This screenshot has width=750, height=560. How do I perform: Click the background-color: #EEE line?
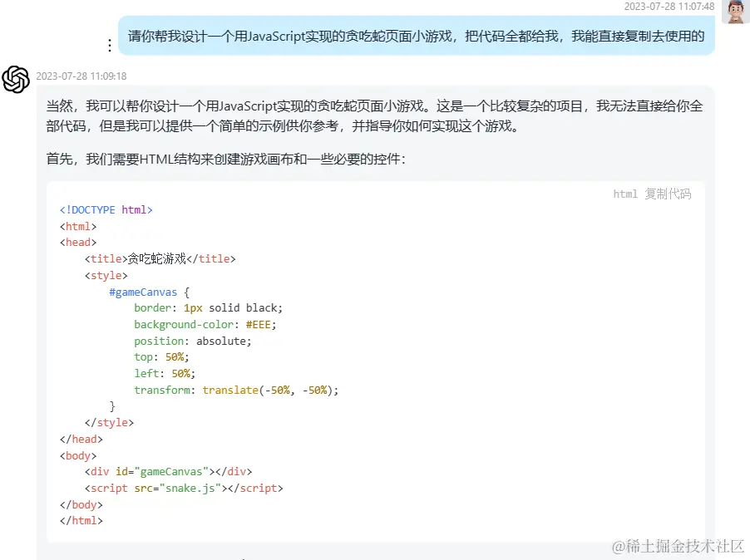pos(205,324)
